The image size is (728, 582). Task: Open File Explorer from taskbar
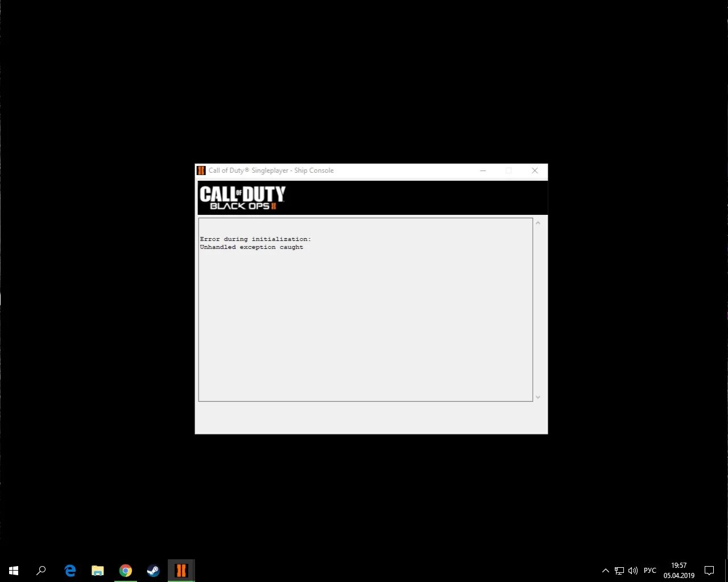tap(98, 571)
